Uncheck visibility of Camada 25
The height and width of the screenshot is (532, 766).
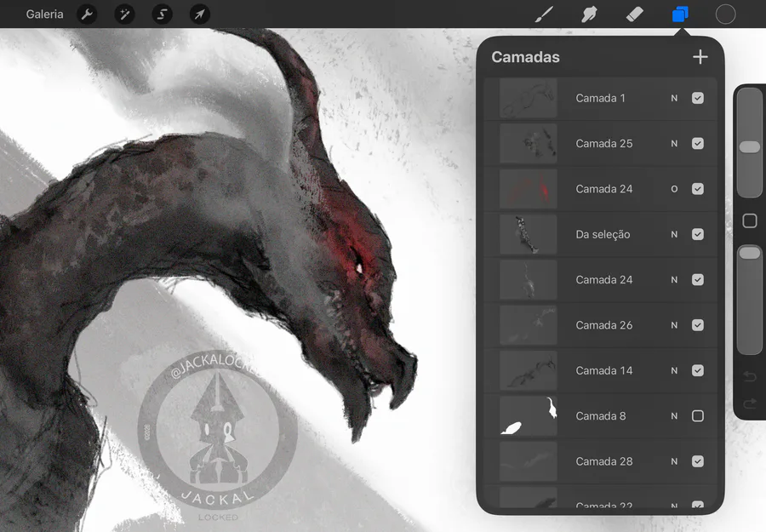coord(698,144)
